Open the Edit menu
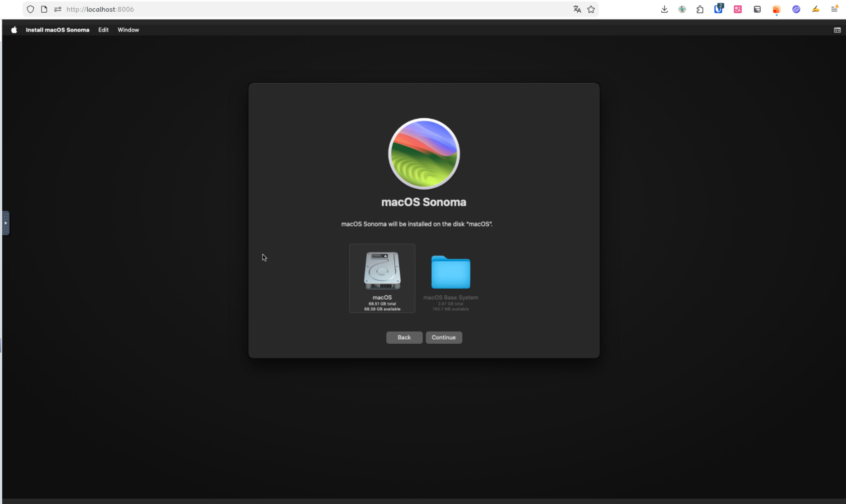The height and width of the screenshot is (504, 846). (x=103, y=30)
